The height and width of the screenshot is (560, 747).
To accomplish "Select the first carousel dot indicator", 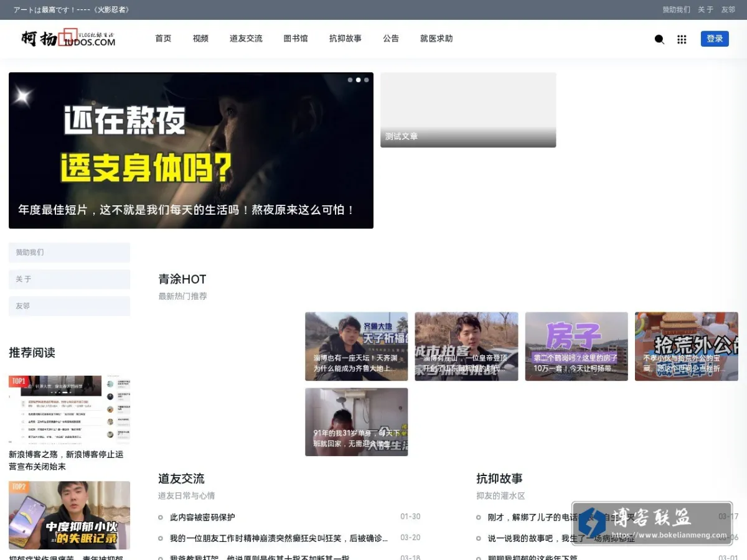I will click(350, 80).
